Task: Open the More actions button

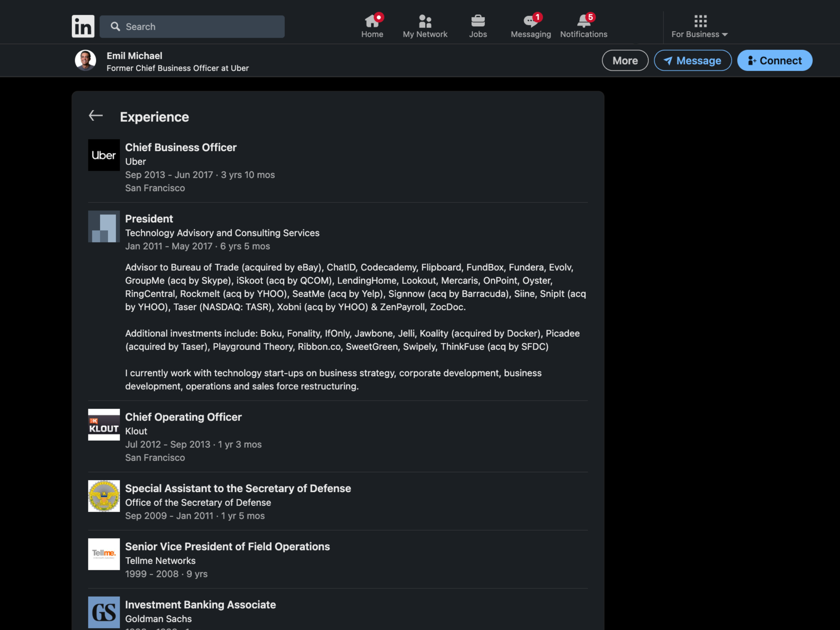Action: (x=625, y=60)
